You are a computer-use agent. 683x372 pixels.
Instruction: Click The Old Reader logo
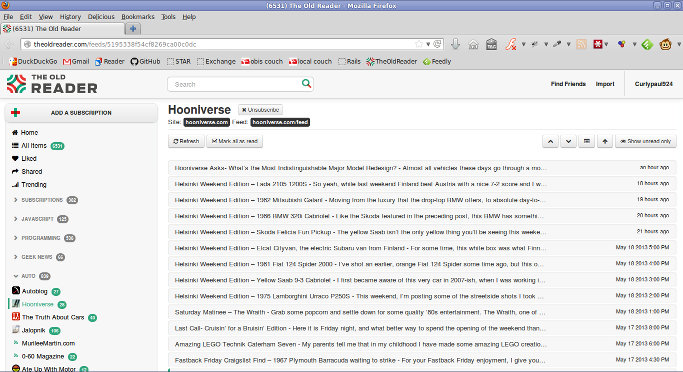pos(52,84)
